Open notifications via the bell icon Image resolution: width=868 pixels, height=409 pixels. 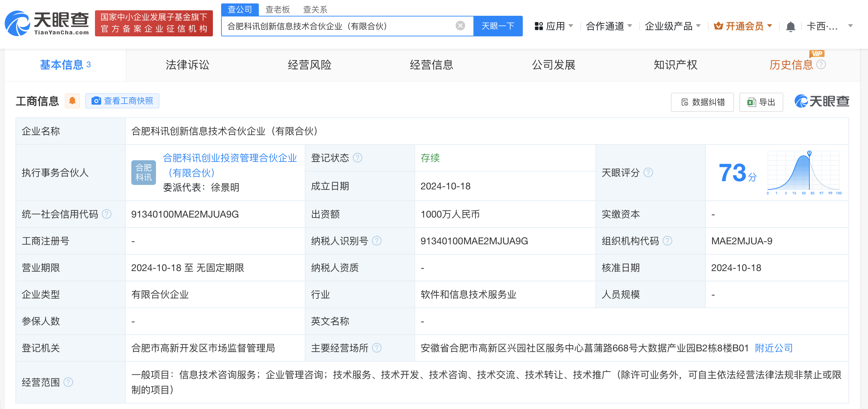(x=791, y=26)
